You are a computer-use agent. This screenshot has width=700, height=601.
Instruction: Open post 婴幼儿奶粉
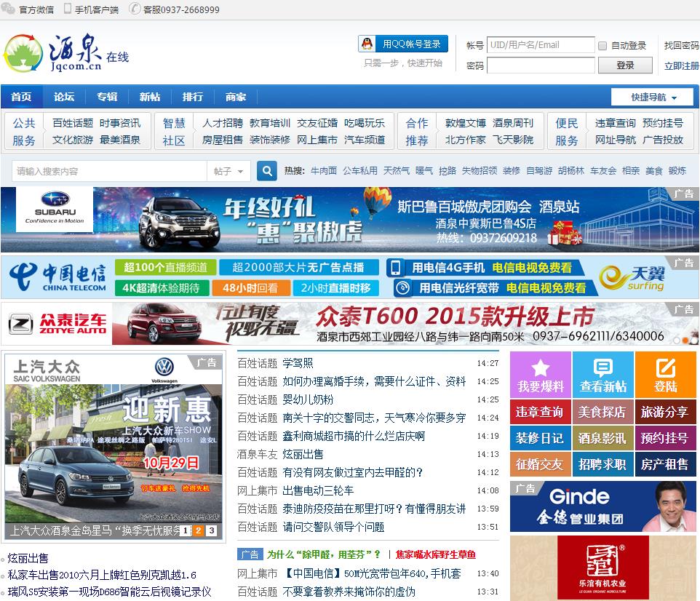308,399
